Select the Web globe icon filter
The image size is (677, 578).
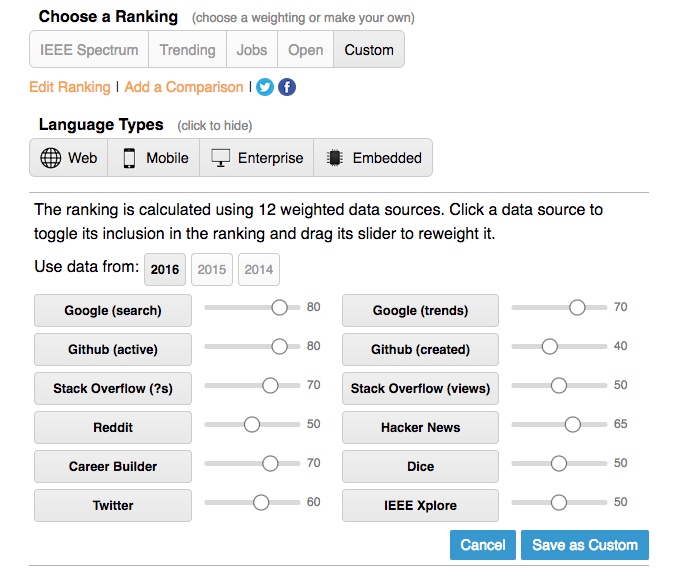(51, 158)
